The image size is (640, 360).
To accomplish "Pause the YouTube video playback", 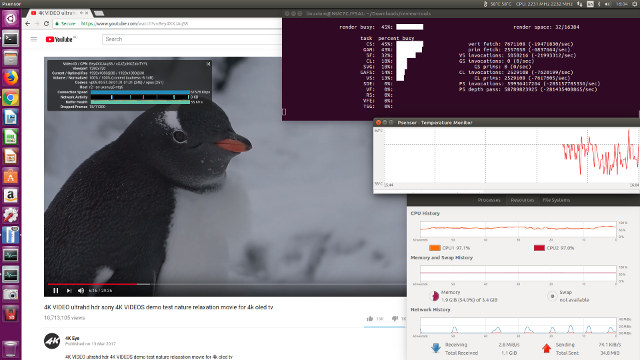I will coord(56,291).
